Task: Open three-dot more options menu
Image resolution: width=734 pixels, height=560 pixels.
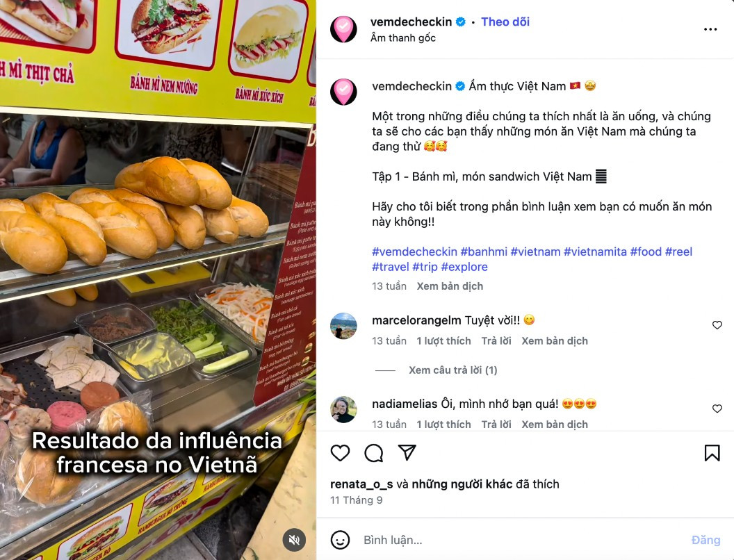Action: (710, 29)
